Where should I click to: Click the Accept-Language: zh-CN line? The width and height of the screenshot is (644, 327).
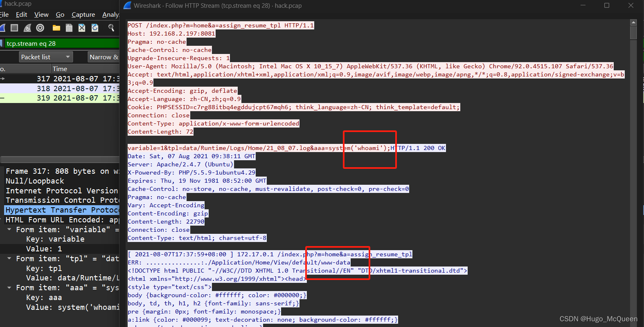(184, 99)
